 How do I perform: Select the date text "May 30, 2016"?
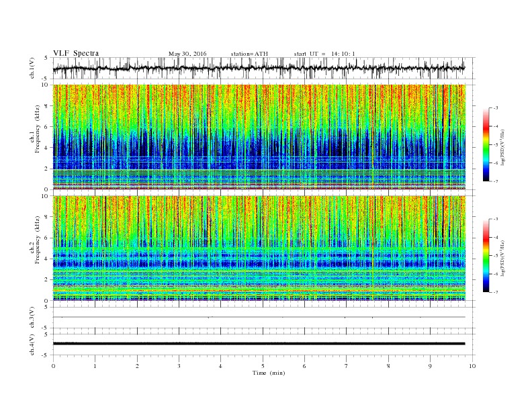click(x=187, y=54)
